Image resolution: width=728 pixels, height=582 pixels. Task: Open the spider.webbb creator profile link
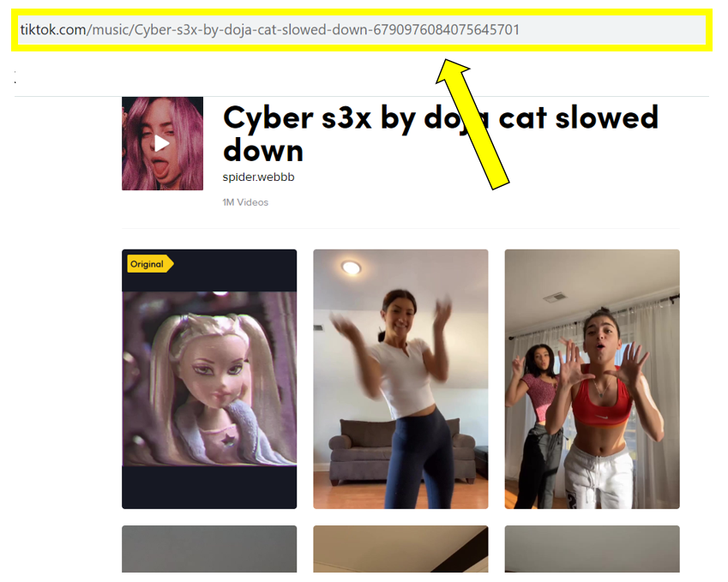pyautogui.click(x=258, y=177)
